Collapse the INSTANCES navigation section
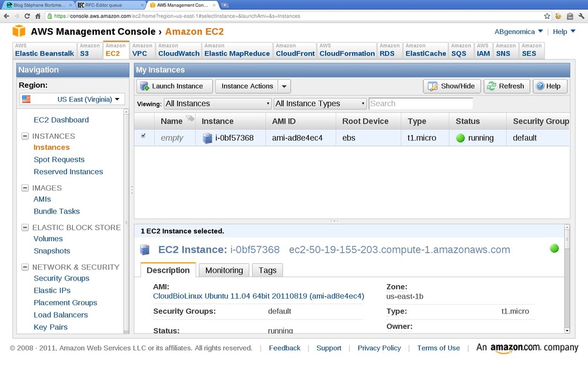This screenshot has height=367, width=588. (25, 136)
